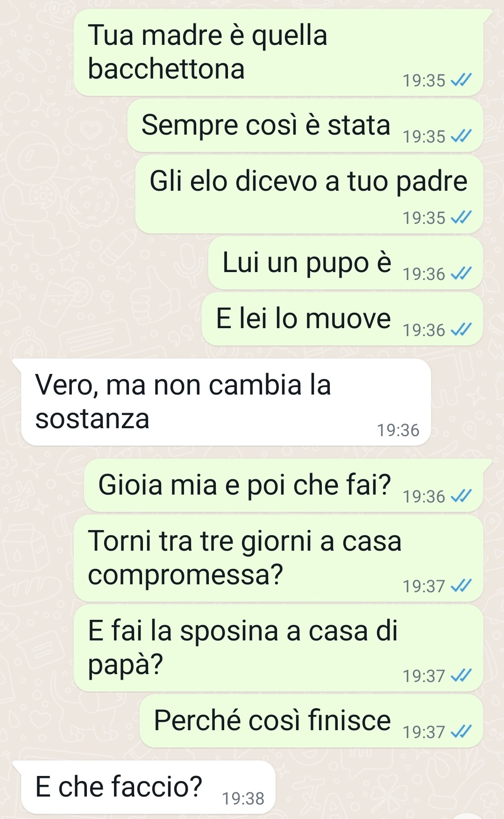504x819 pixels.
Task: Tap the 19:38 timestamp on last message
Action: click(x=243, y=798)
